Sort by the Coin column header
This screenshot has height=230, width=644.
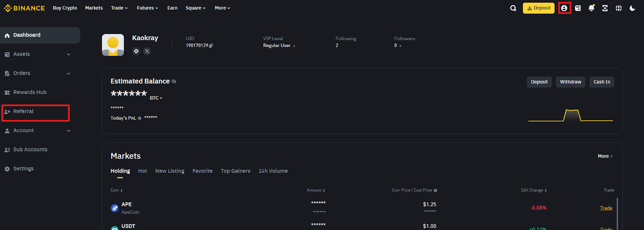[117, 190]
